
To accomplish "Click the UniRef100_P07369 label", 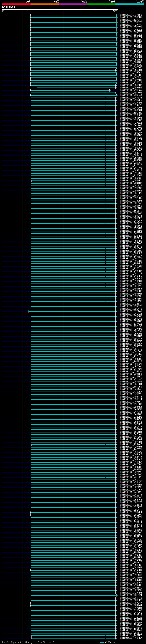I will click(131, 401).
